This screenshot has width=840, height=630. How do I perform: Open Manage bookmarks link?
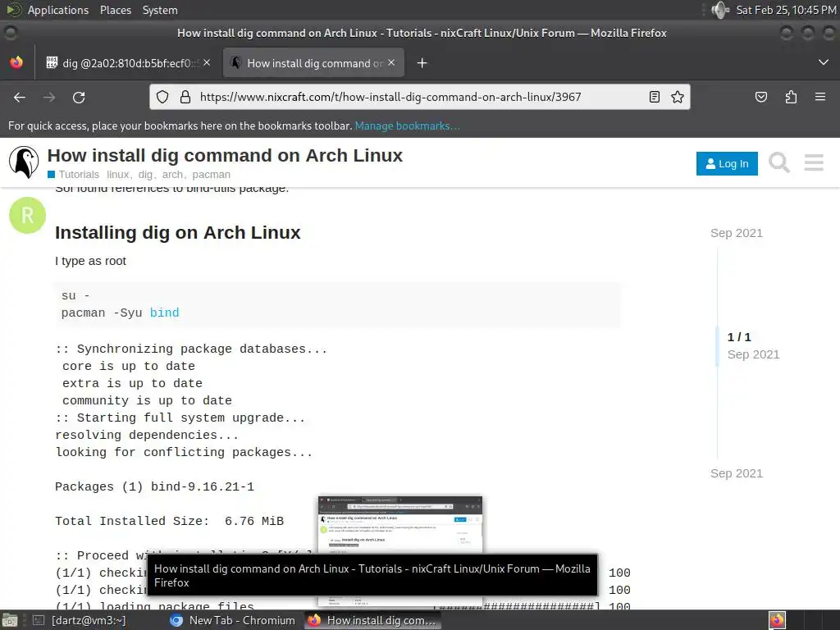407,126
